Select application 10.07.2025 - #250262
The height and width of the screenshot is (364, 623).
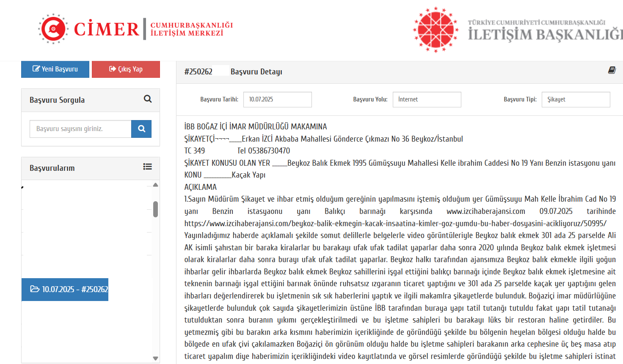click(x=65, y=290)
